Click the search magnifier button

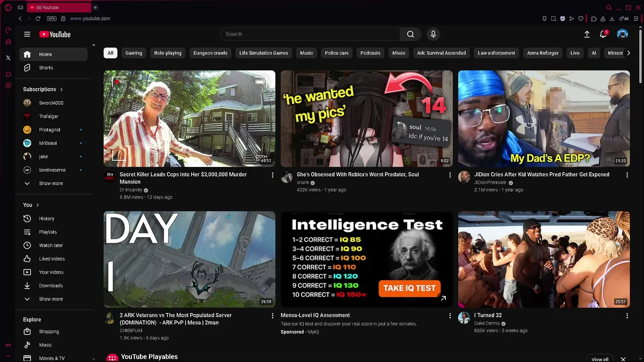(411, 34)
